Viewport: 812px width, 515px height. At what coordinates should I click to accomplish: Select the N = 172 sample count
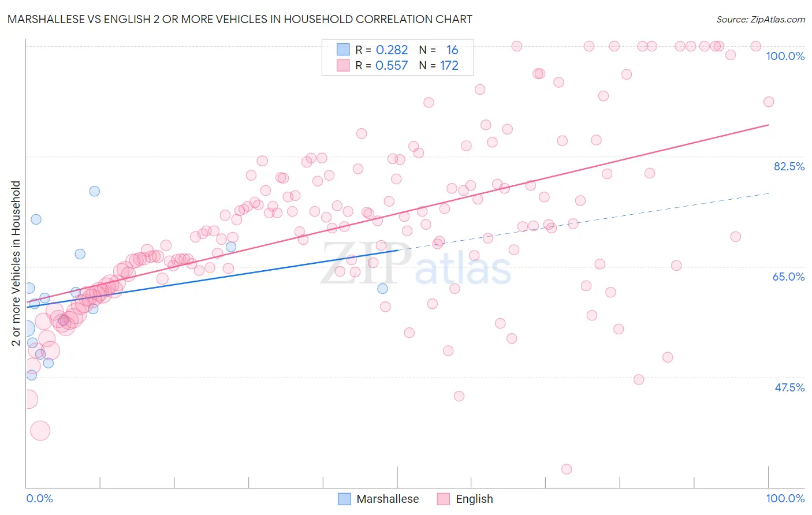[x=439, y=65]
